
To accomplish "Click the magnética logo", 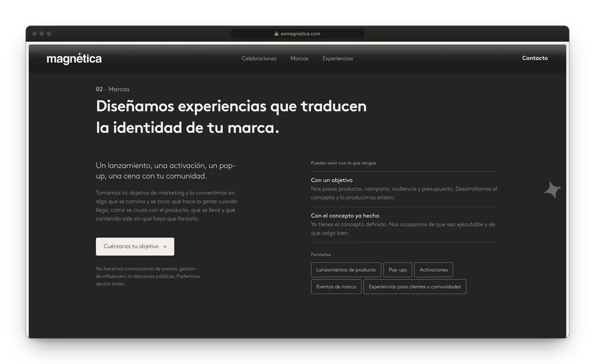I will click(74, 59).
